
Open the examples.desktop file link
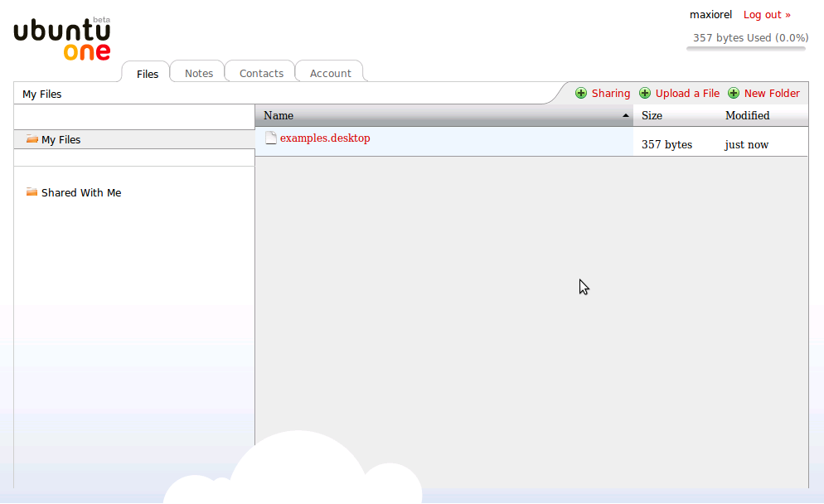(325, 138)
